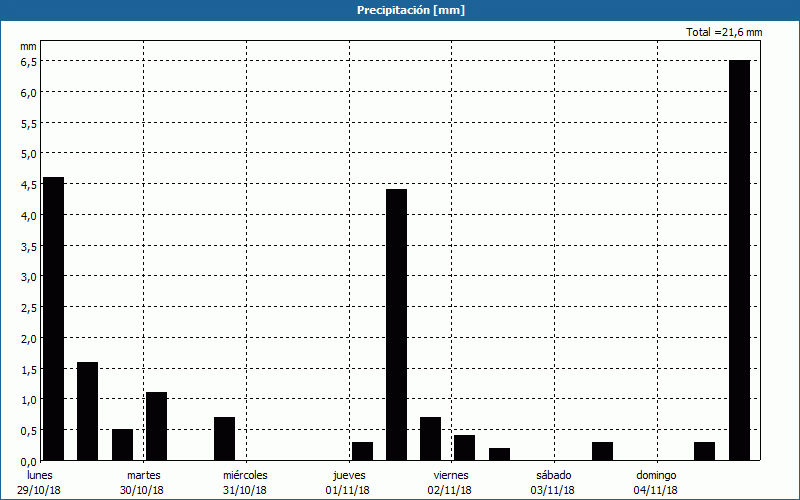
Task: Click the 'sábado' day label
Action: 554,475
